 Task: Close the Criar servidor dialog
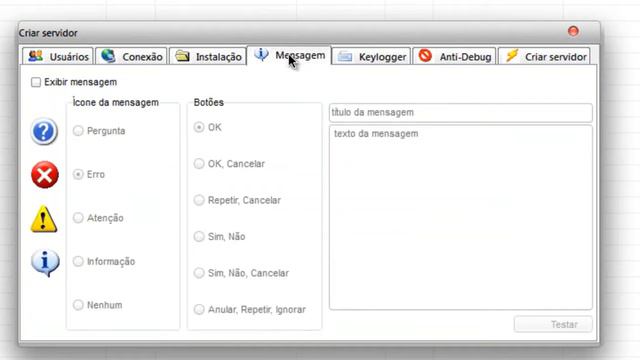click(x=573, y=31)
